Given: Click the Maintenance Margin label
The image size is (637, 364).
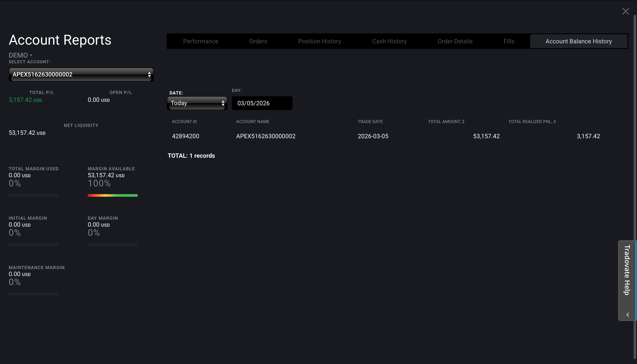Looking at the screenshot, I should point(36,268).
